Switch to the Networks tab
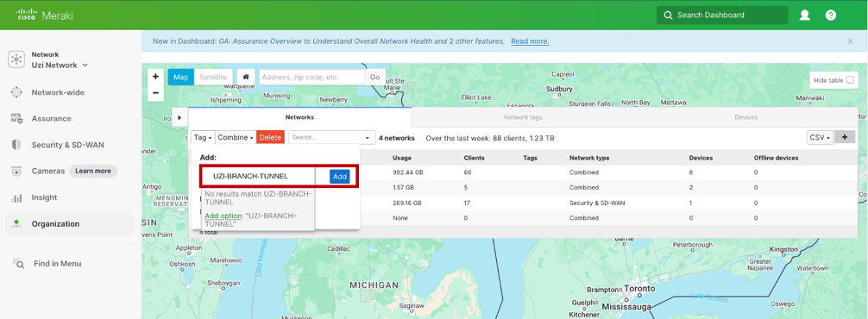The width and height of the screenshot is (868, 319). [299, 117]
